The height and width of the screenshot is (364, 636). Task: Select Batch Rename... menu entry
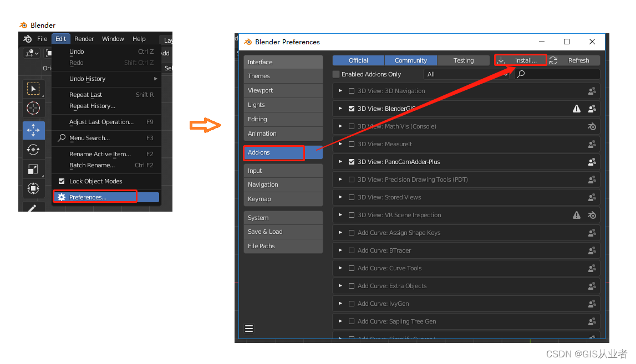(x=108, y=166)
